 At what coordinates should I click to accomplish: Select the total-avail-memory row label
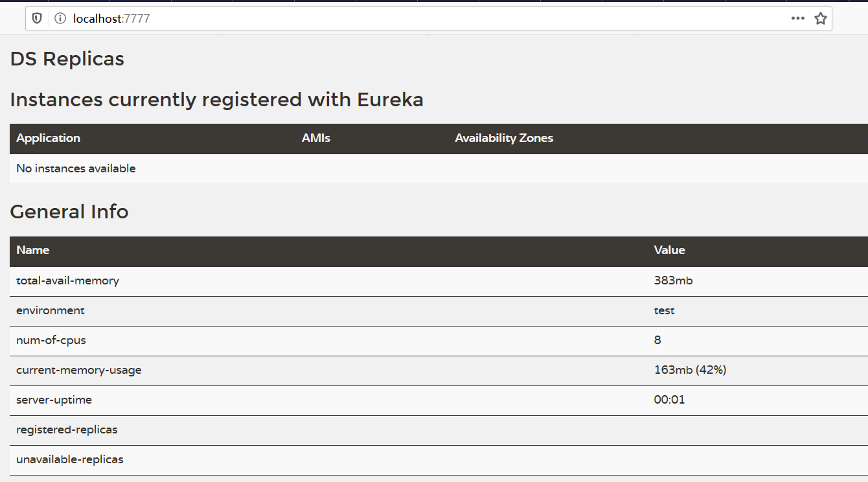[68, 281]
